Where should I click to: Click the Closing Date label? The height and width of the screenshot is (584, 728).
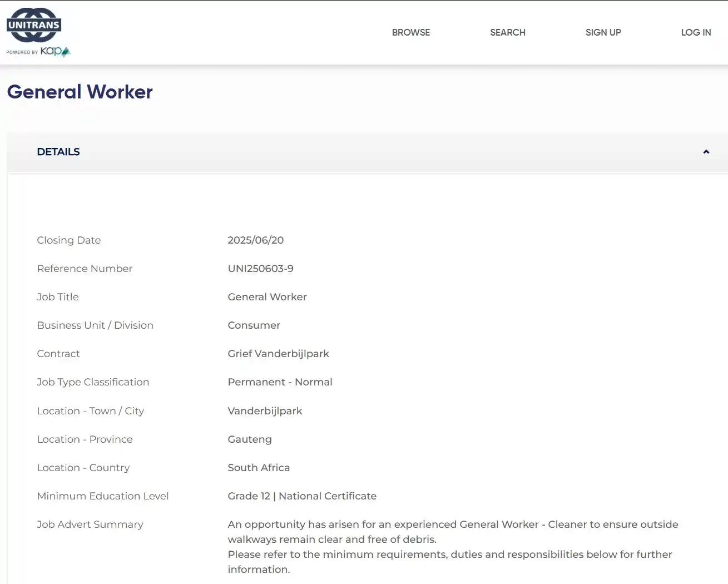pyautogui.click(x=69, y=240)
